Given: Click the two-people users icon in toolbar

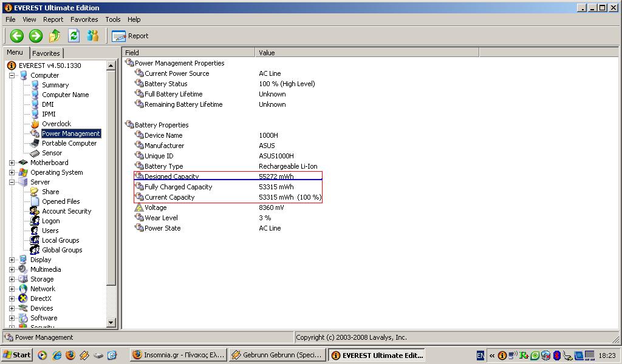Looking at the screenshot, I should pos(93,36).
